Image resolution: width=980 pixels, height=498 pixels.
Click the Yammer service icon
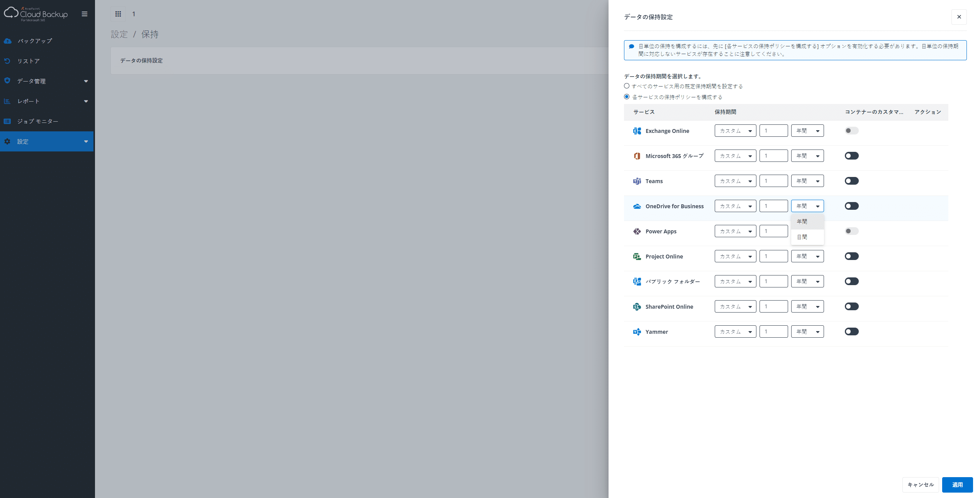click(637, 332)
